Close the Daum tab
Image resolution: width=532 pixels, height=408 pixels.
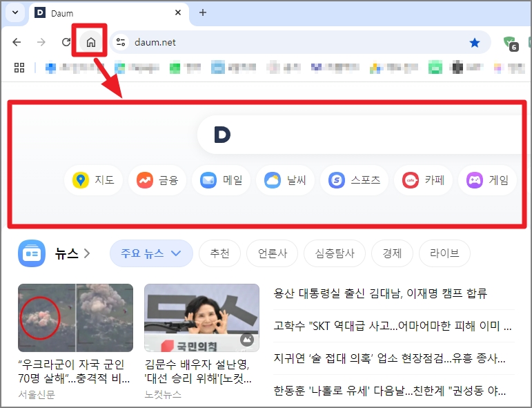coord(178,13)
